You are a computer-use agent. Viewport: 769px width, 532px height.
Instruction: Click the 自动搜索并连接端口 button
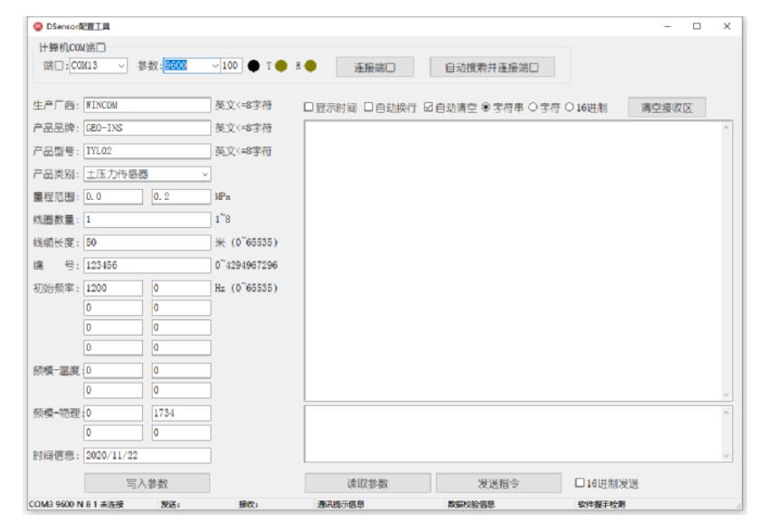[492, 67]
